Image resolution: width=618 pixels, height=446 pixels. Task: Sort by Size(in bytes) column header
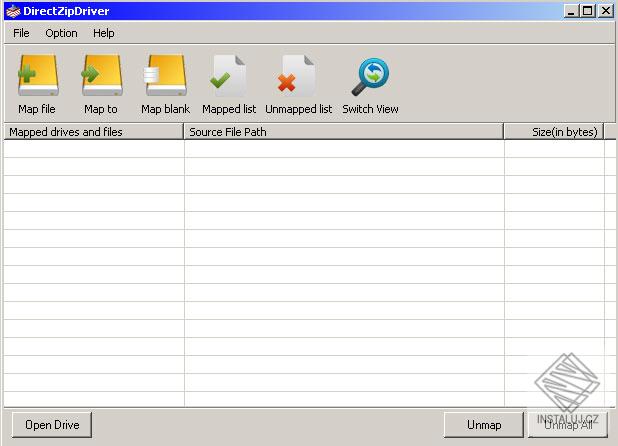(x=554, y=132)
